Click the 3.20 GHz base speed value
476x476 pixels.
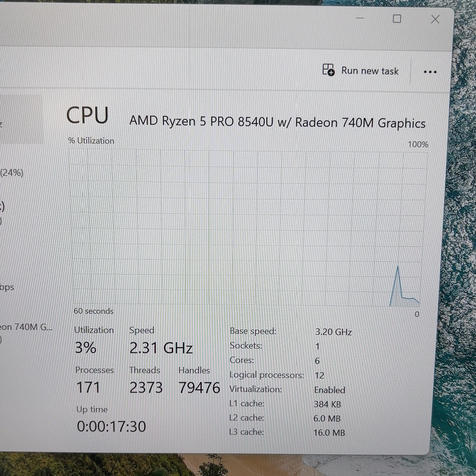pyautogui.click(x=333, y=332)
